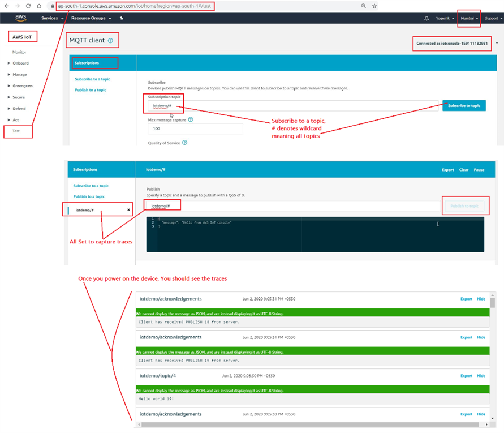
Task: Hide the PUBLISH 18 acknowledgement message
Action: click(481, 299)
